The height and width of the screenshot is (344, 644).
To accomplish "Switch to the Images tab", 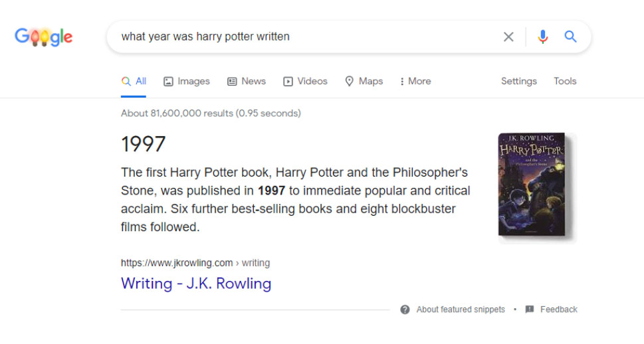I will [x=187, y=81].
